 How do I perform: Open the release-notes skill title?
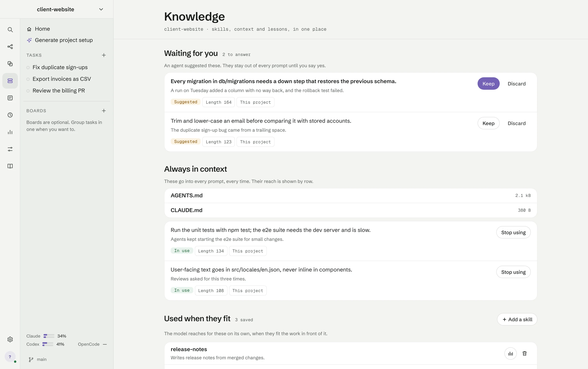(189, 349)
